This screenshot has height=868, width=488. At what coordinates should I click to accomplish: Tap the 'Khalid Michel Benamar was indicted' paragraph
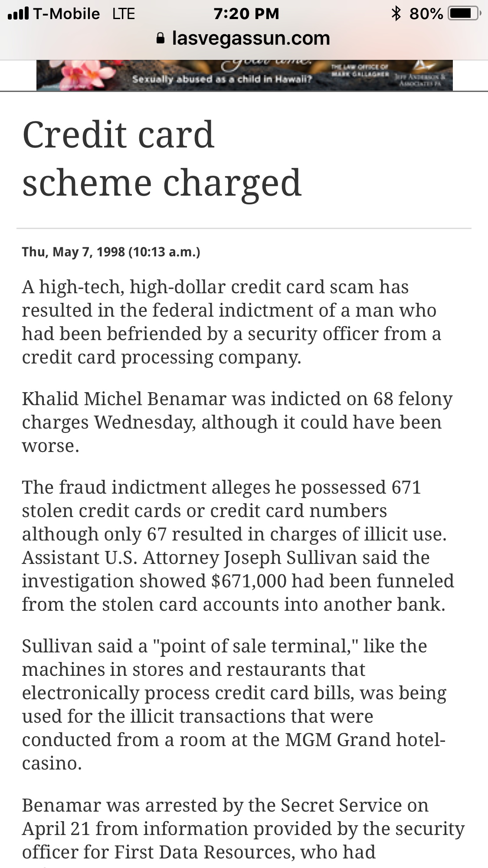[237, 423]
